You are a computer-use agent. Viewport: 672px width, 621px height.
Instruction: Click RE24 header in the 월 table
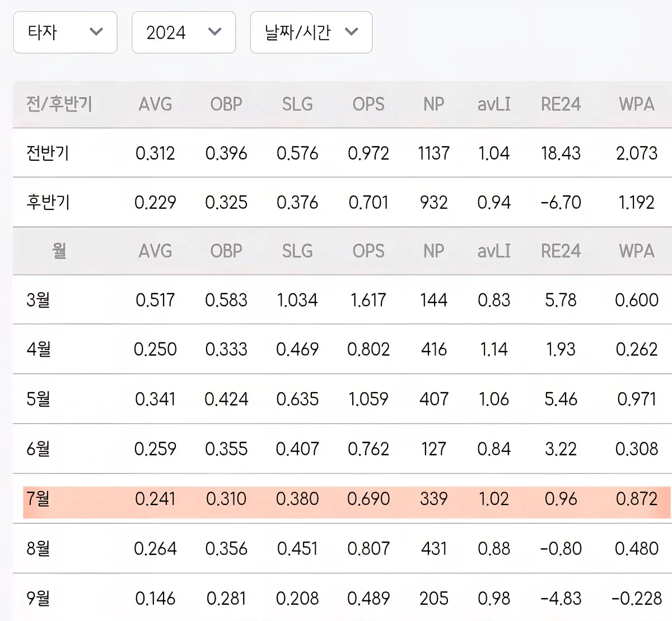pyautogui.click(x=561, y=251)
